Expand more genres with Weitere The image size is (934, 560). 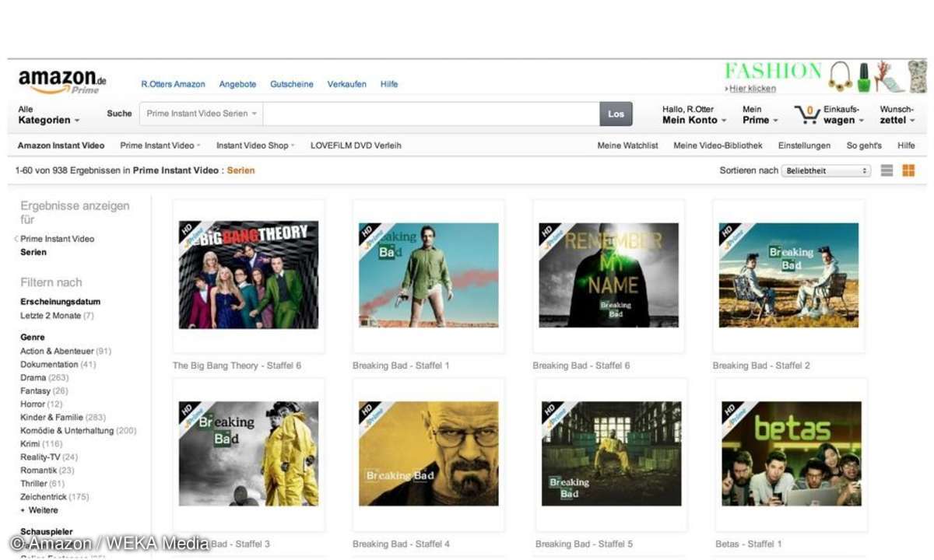[40, 510]
